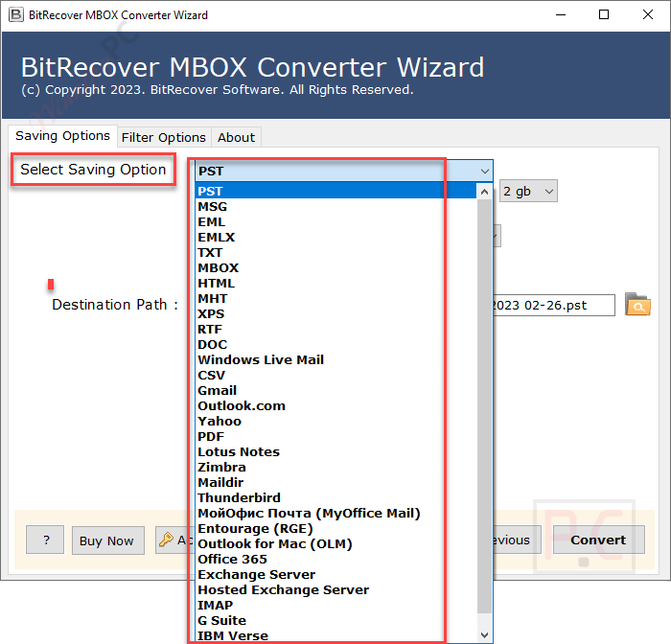
Task: Select EML saving option
Action: [x=335, y=221]
